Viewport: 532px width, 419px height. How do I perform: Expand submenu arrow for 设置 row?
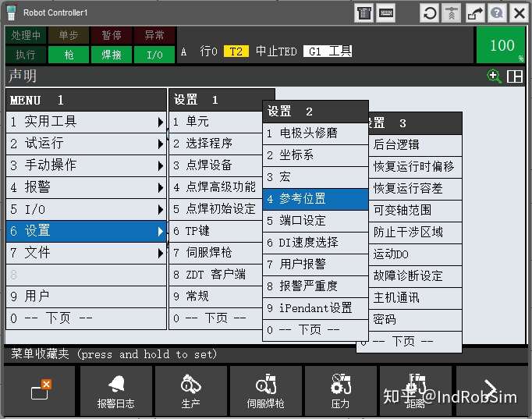(x=161, y=232)
